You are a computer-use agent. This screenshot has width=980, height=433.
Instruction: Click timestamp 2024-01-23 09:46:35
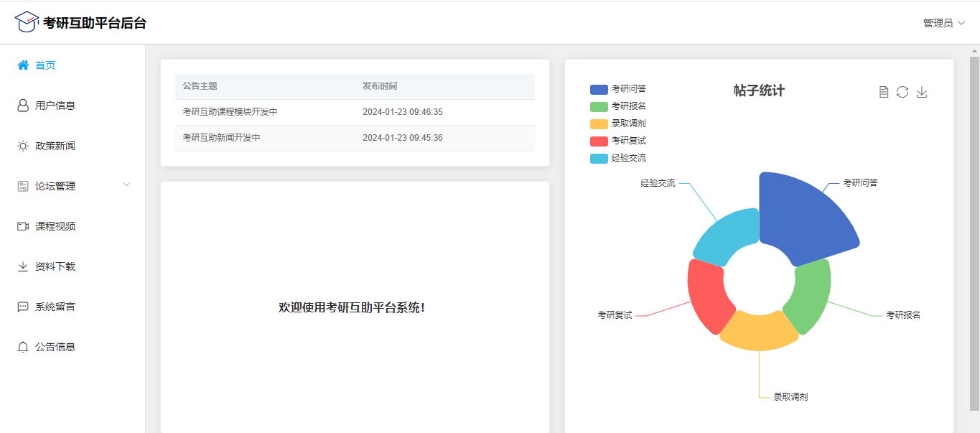[x=403, y=112]
